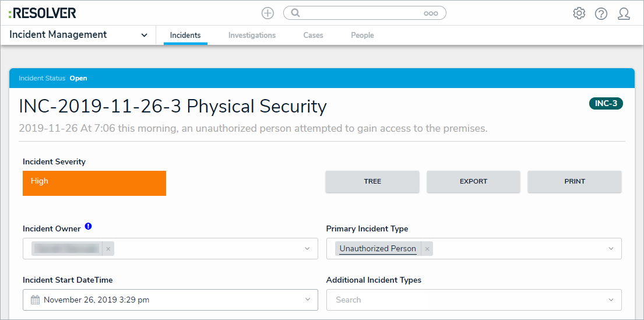This screenshot has height=320, width=644.
Task: Remove the Unauthorized Person type tag
Action: 427,249
